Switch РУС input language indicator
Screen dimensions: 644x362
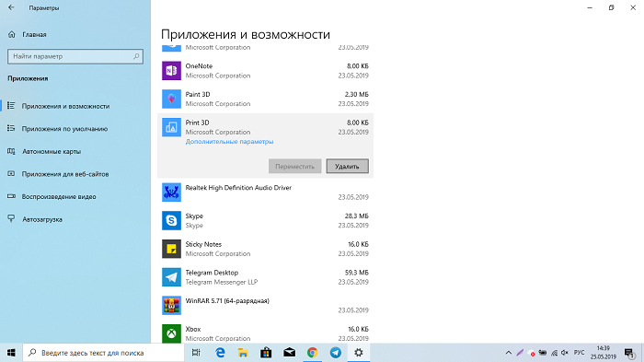579,353
